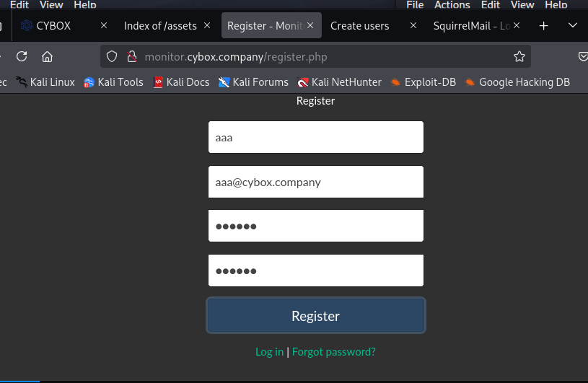Viewport: 588px width, 383px height.
Task: Follow the Log in link
Action: coord(269,352)
